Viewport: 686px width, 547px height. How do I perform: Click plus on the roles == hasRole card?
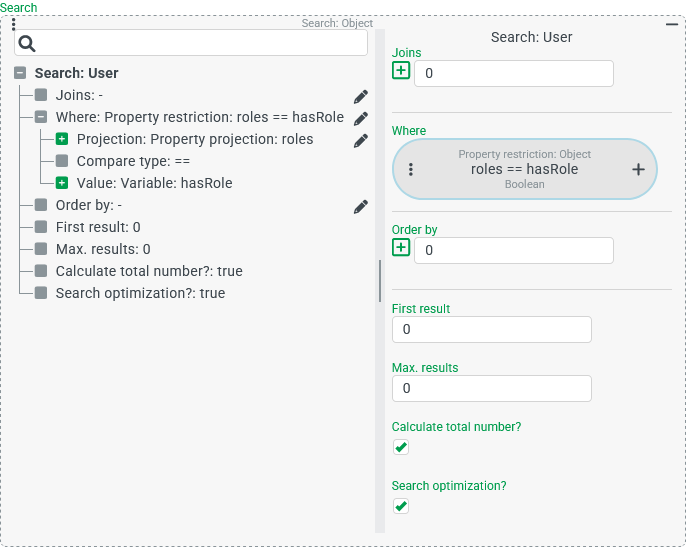click(x=638, y=169)
